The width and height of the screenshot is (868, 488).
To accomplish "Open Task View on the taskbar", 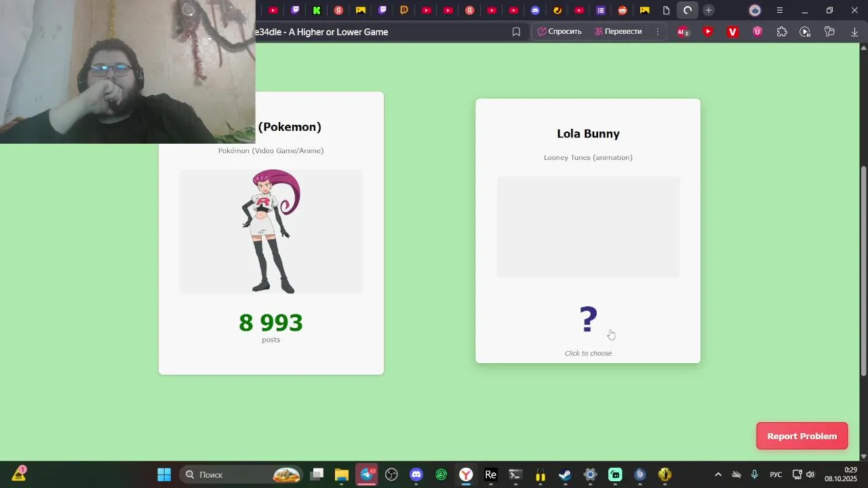I will [317, 474].
